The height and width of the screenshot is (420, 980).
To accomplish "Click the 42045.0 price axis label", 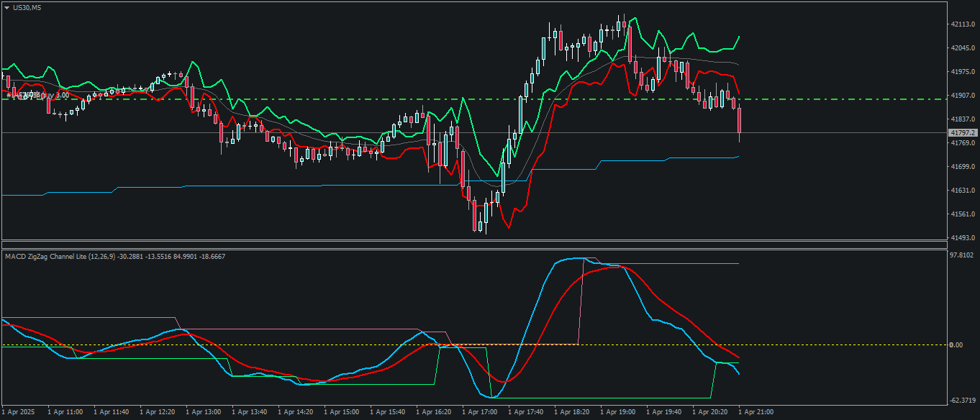I will (x=962, y=48).
